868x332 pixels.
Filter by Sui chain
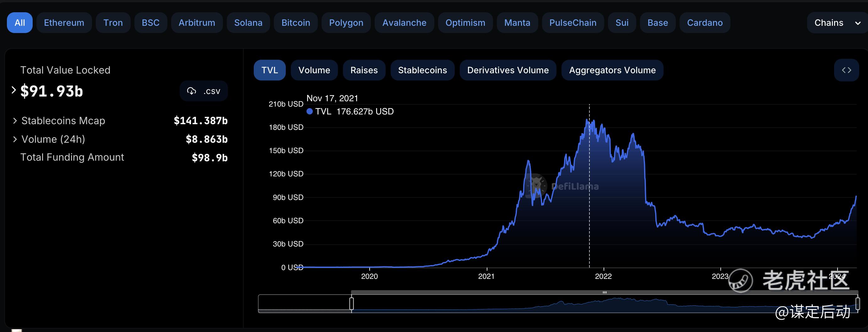[622, 23]
